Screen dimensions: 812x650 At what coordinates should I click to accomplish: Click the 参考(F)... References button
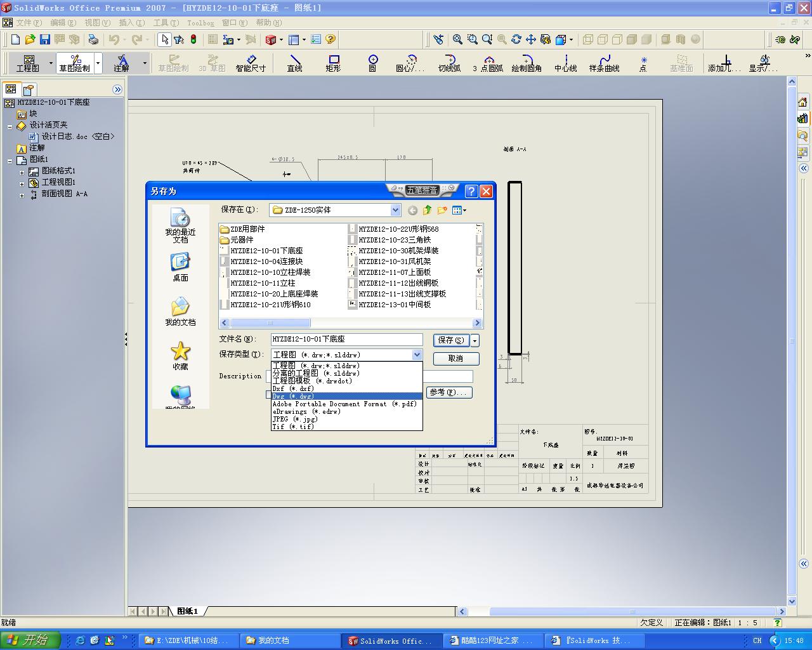(x=449, y=392)
